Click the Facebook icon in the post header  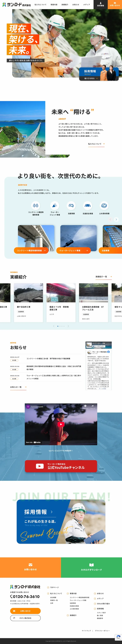point(108,352)
